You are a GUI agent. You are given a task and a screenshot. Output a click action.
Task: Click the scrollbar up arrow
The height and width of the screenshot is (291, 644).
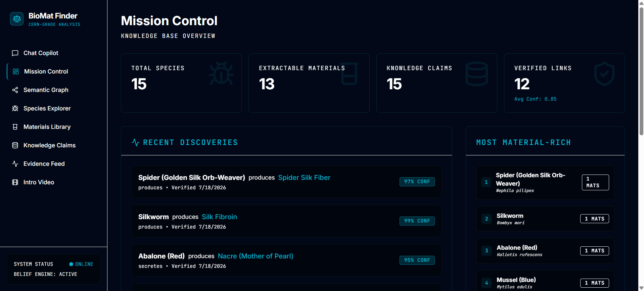coord(641,3)
